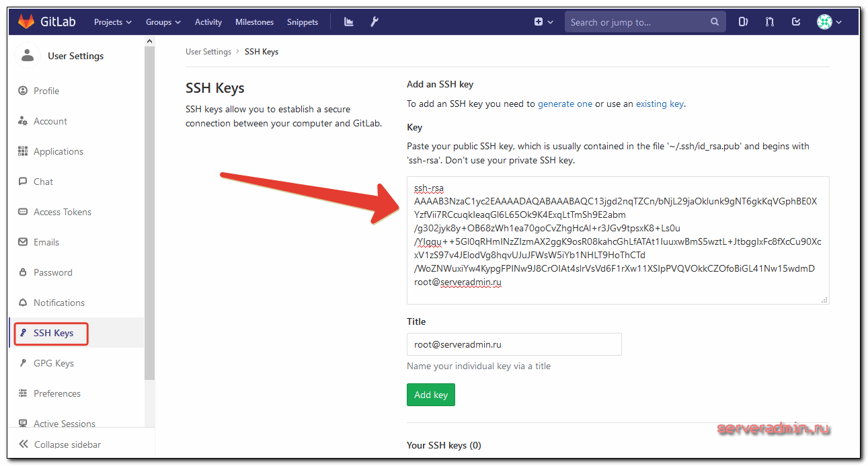Screen dimensions: 868x466
Task: Click inside the Title input field
Action: [x=514, y=344]
